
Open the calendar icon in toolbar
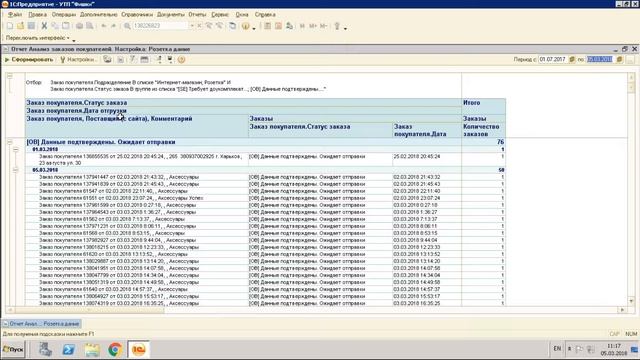[278, 26]
